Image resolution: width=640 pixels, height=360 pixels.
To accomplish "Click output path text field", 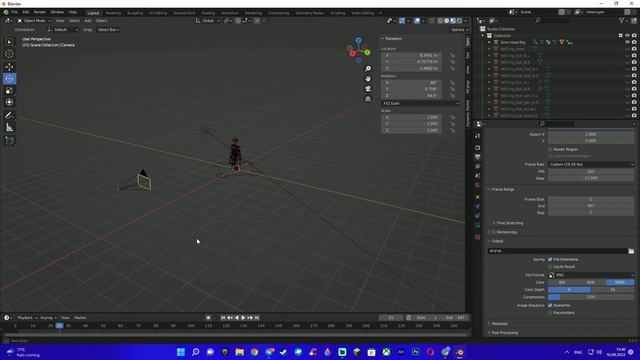I will [557, 251].
